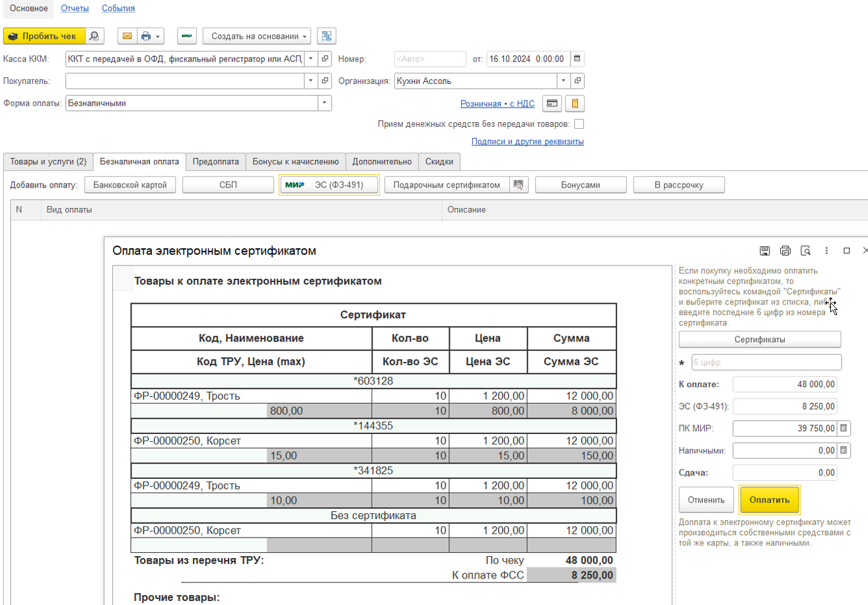This screenshot has height=605, width=868.
Task: Click the calculator icon next to ПК МИР
Action: tap(844, 429)
